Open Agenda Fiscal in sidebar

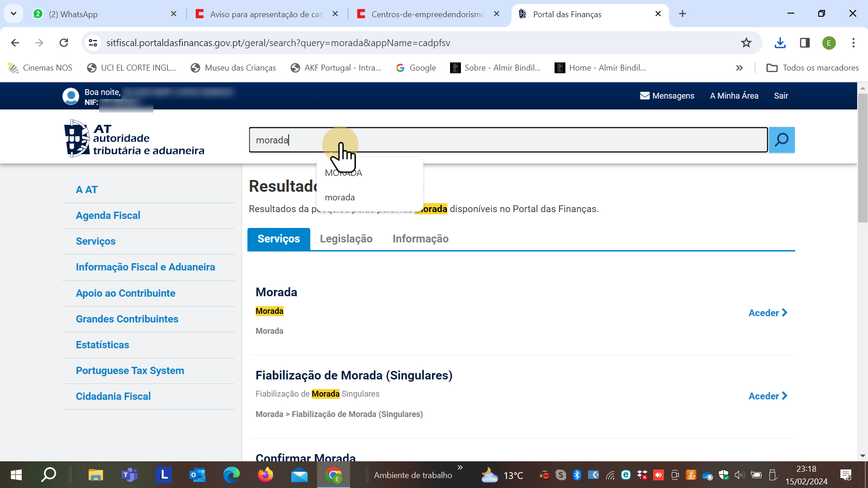[108, 215]
